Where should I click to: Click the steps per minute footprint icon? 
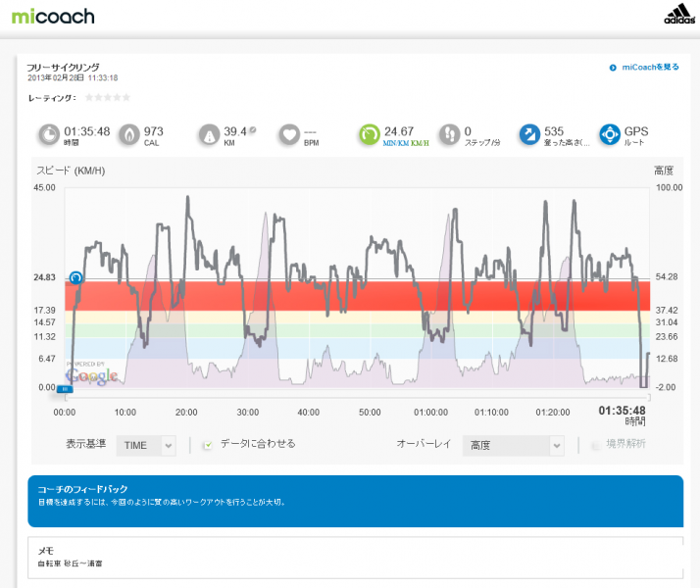(x=449, y=134)
